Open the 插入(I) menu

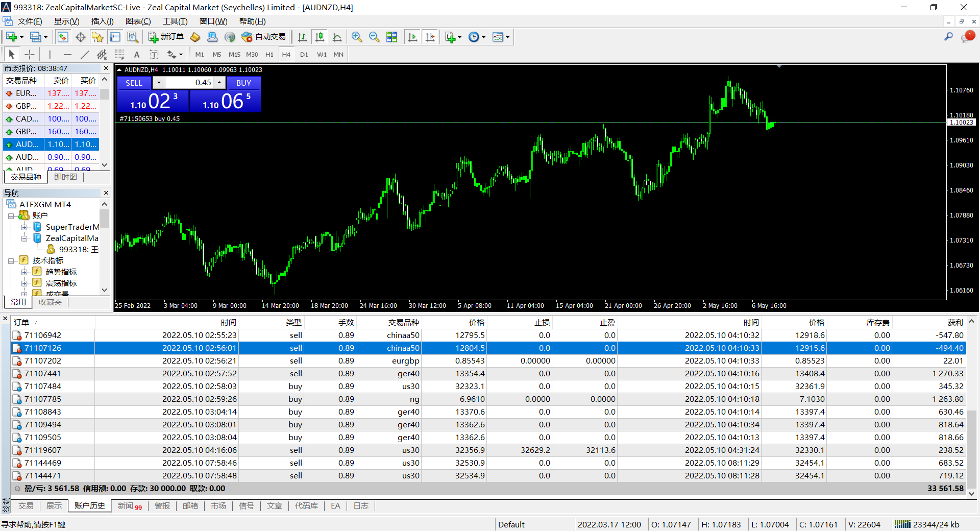click(x=102, y=21)
